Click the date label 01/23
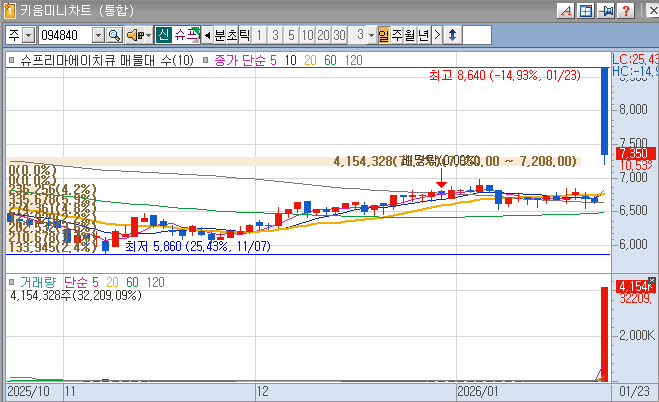This screenshot has height=402, width=659. point(634,391)
